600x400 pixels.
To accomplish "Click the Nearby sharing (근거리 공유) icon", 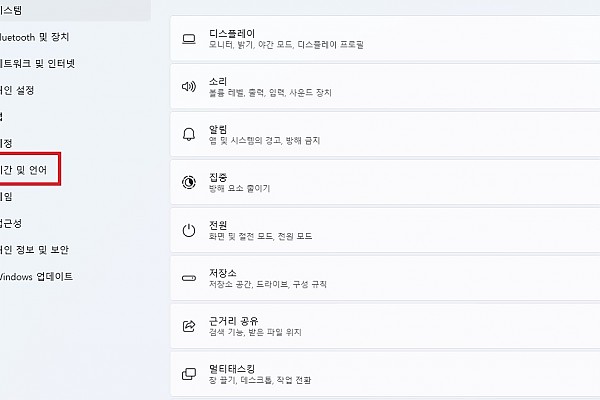I will point(189,326).
